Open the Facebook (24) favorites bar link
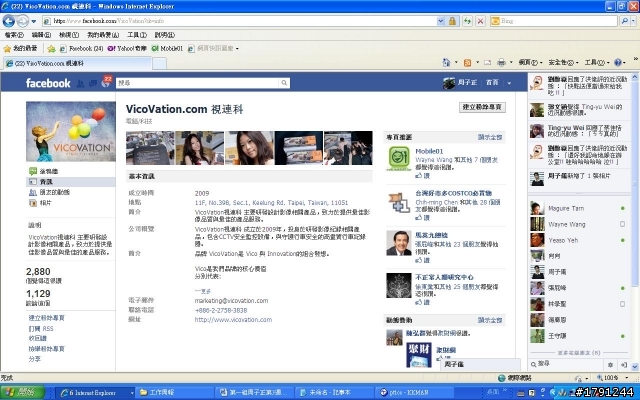 click(x=81, y=49)
